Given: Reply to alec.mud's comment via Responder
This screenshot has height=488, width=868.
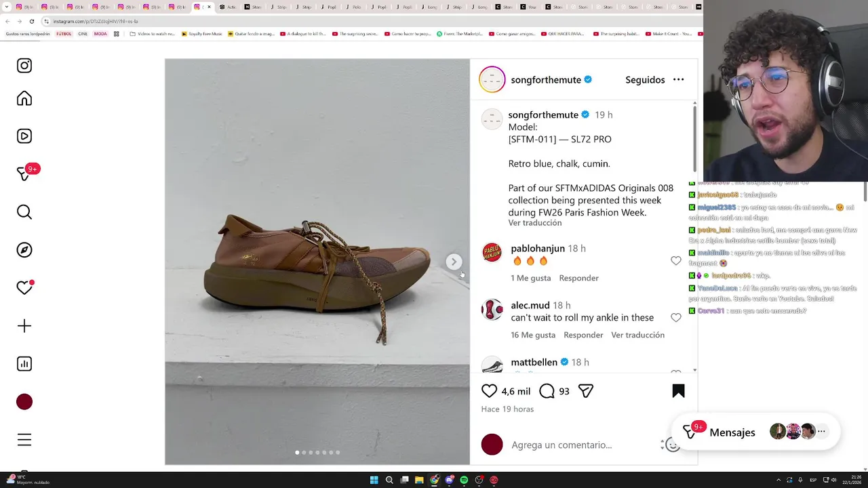Looking at the screenshot, I should [x=583, y=335].
